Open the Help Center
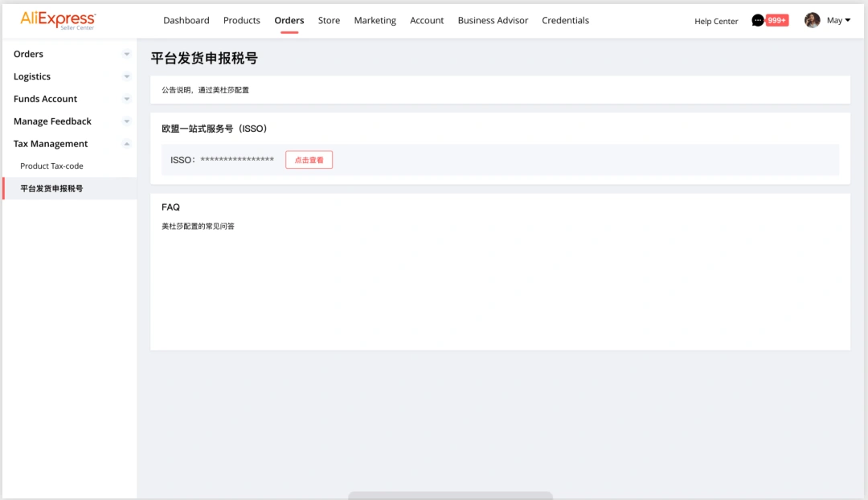This screenshot has width=868, height=500. 715,21
